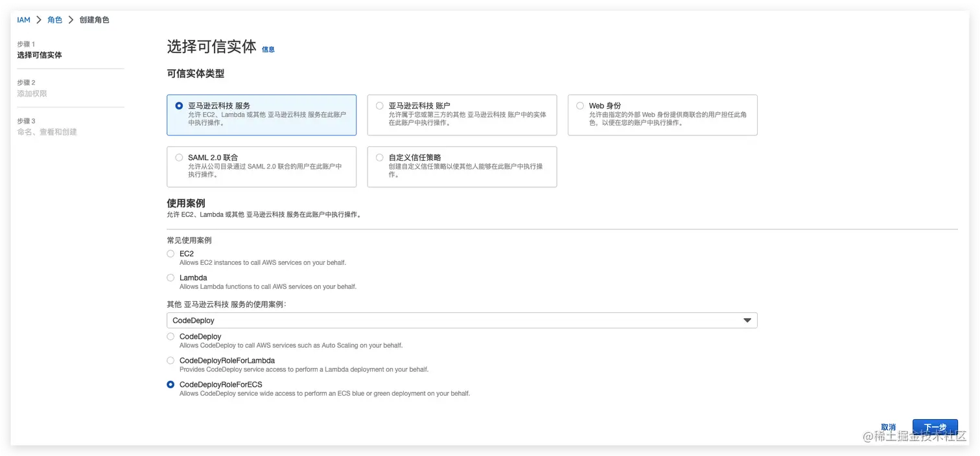Image resolution: width=980 pixels, height=456 pixels.
Task: Open the CodeDeploy service dropdown
Action: click(x=462, y=321)
